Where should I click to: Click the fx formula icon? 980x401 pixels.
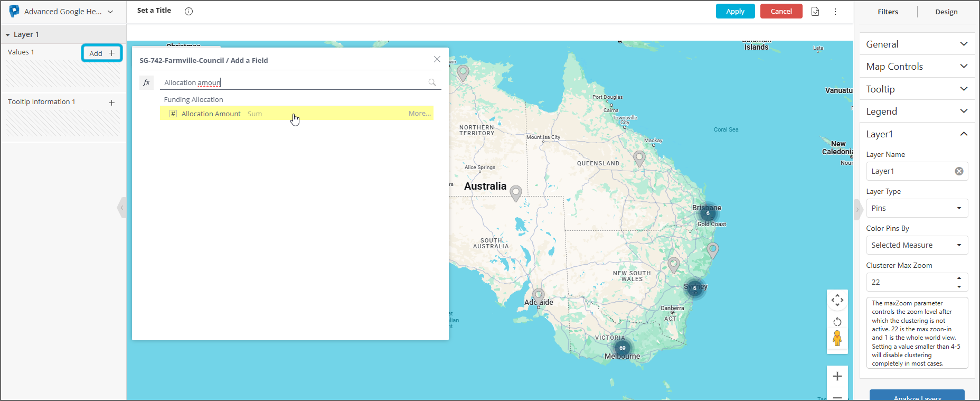coord(147,82)
